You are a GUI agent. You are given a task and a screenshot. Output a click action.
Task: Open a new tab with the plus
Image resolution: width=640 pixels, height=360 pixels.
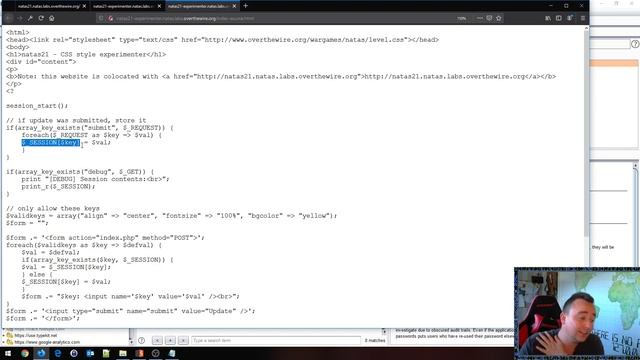245,6
